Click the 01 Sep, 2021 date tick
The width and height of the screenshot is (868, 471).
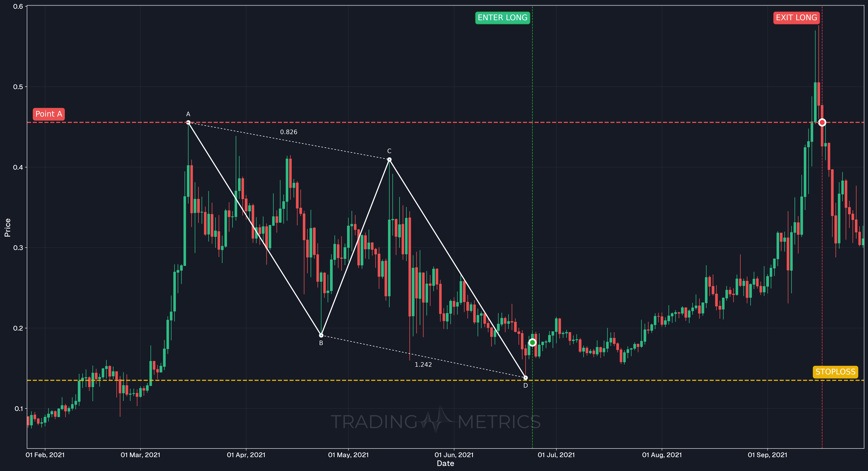[x=768, y=455]
